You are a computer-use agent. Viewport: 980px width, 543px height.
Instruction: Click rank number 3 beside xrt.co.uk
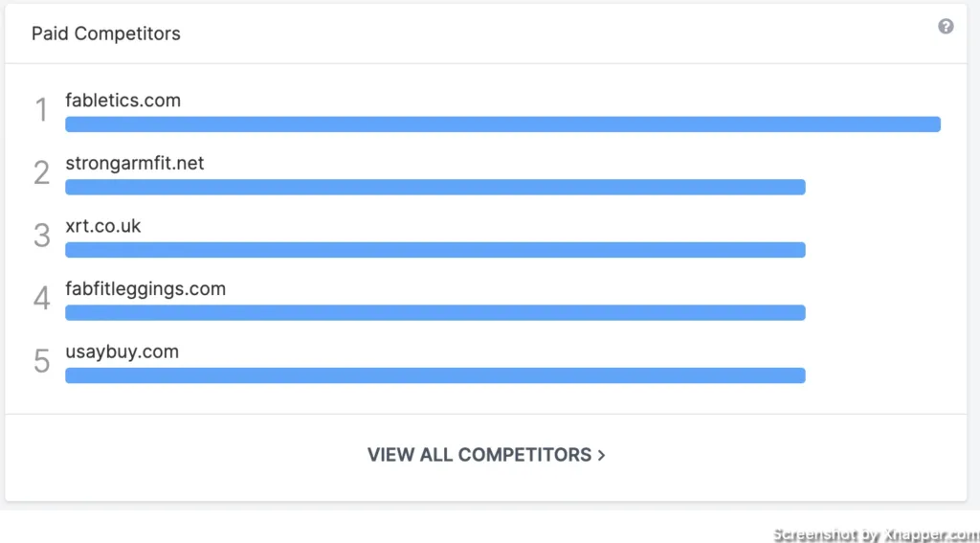(x=41, y=236)
